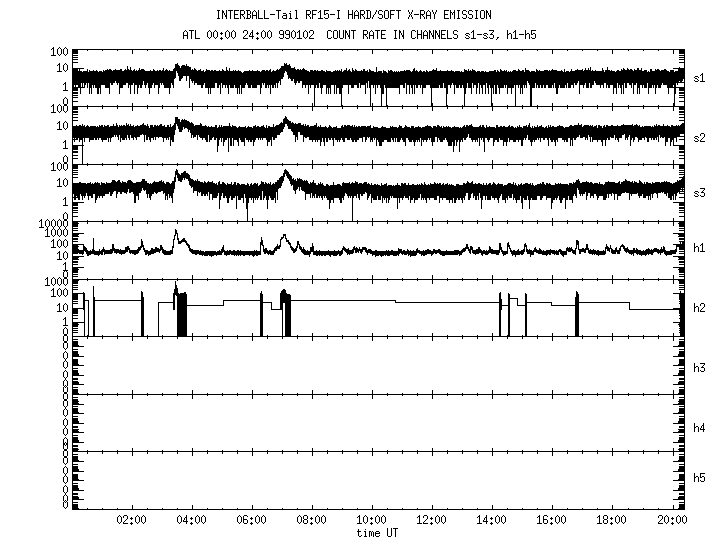720x550 pixels.
Task: Click the 02:00 time axis tick label
Action: (132, 520)
